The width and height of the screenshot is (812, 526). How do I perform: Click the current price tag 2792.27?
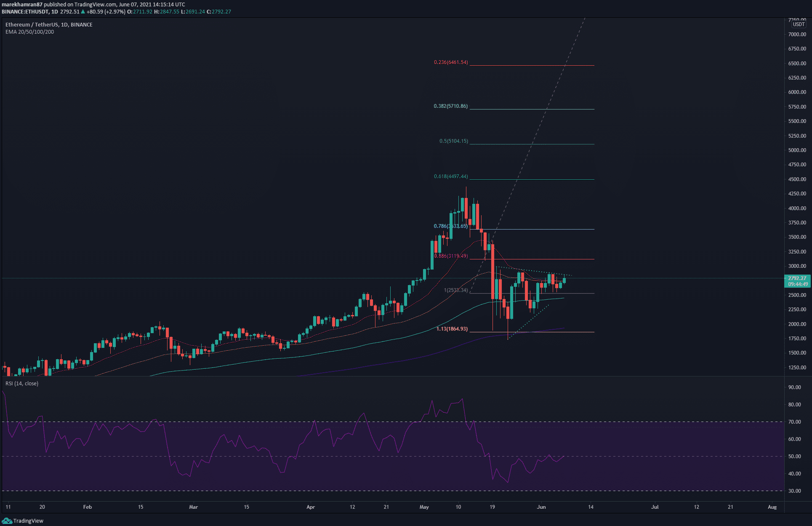tap(797, 278)
